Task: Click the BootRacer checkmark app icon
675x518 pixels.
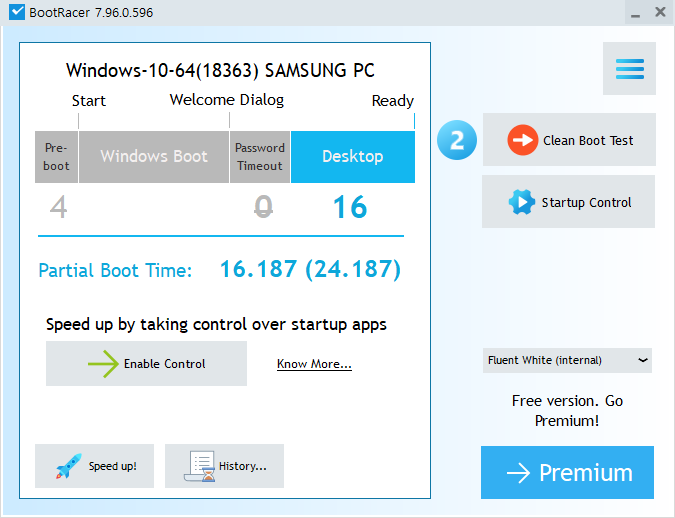Action: [17, 12]
